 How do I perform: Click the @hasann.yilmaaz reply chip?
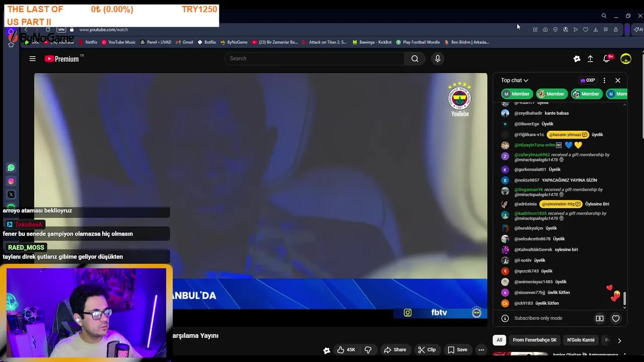[x=568, y=135]
